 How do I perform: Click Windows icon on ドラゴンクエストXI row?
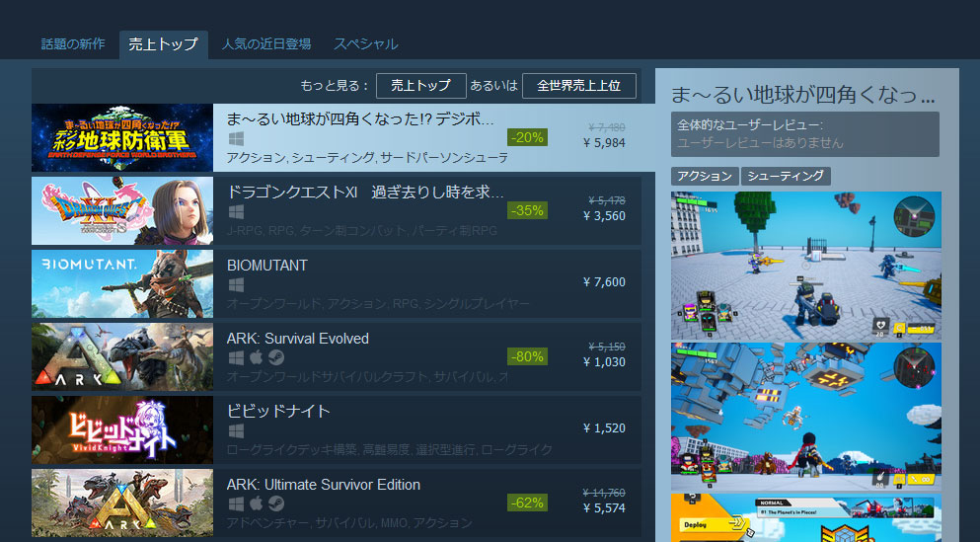[236, 212]
